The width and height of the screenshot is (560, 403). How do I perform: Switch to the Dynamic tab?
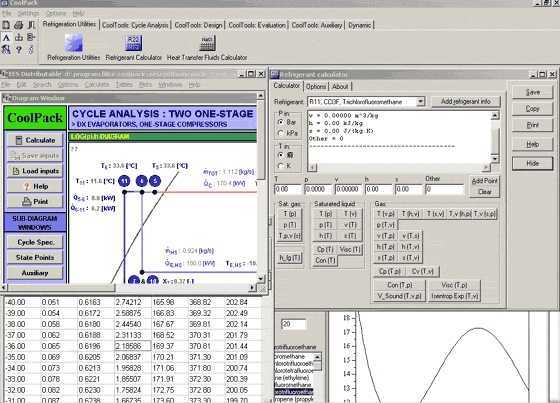click(x=360, y=25)
